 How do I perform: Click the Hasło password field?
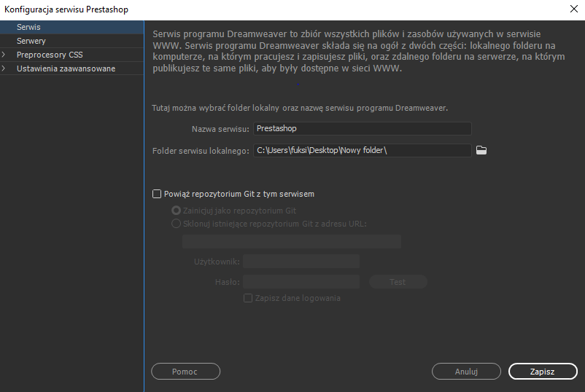(x=301, y=282)
